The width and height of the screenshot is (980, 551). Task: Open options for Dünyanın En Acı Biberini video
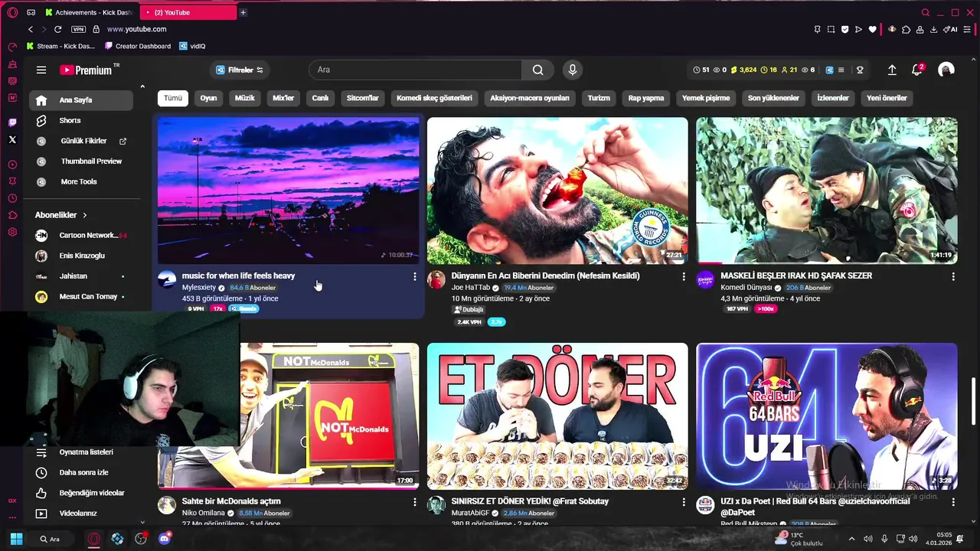pyautogui.click(x=684, y=276)
